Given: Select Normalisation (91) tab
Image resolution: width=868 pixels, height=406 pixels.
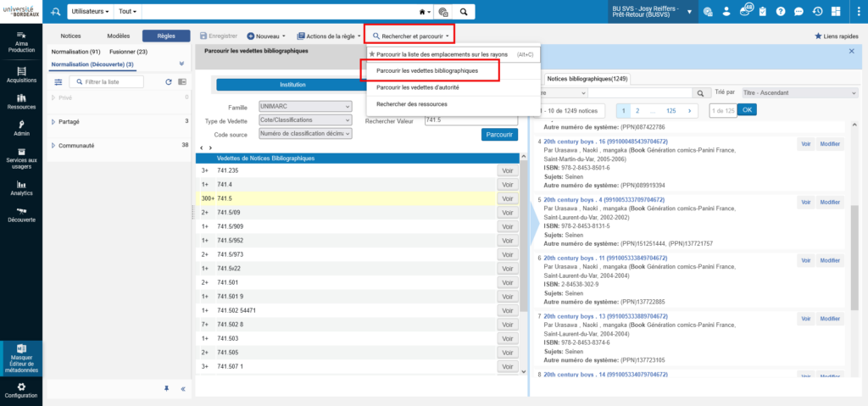Looking at the screenshot, I should pyautogui.click(x=75, y=52).
